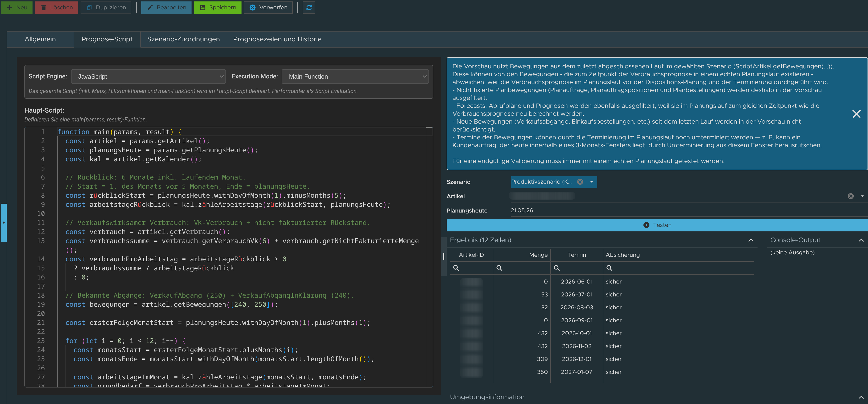Collapse the Ergebnis results section
This screenshot has height=404, width=868.
[751, 240]
